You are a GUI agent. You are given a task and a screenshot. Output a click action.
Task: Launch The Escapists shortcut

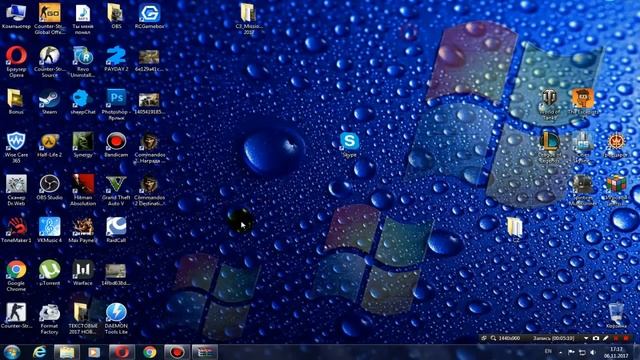tap(583, 101)
